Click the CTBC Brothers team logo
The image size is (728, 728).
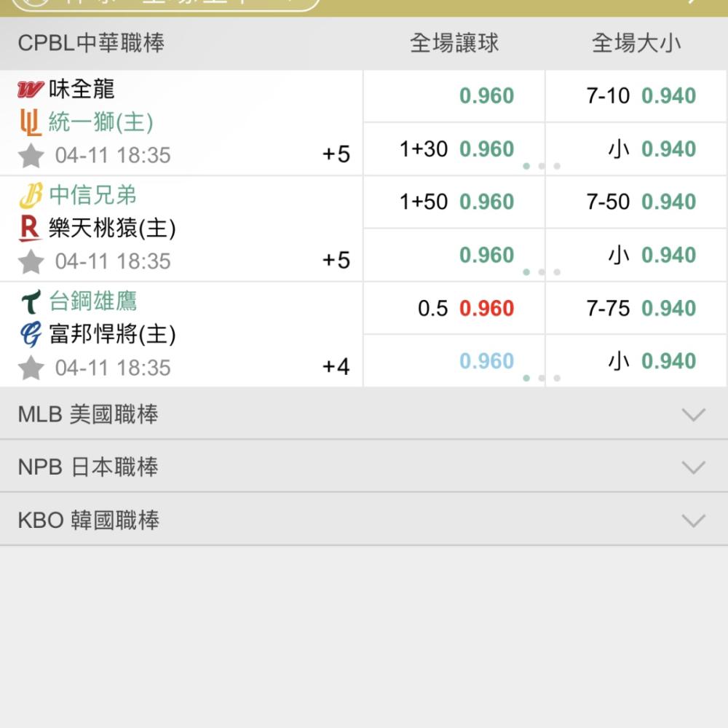click(x=31, y=195)
